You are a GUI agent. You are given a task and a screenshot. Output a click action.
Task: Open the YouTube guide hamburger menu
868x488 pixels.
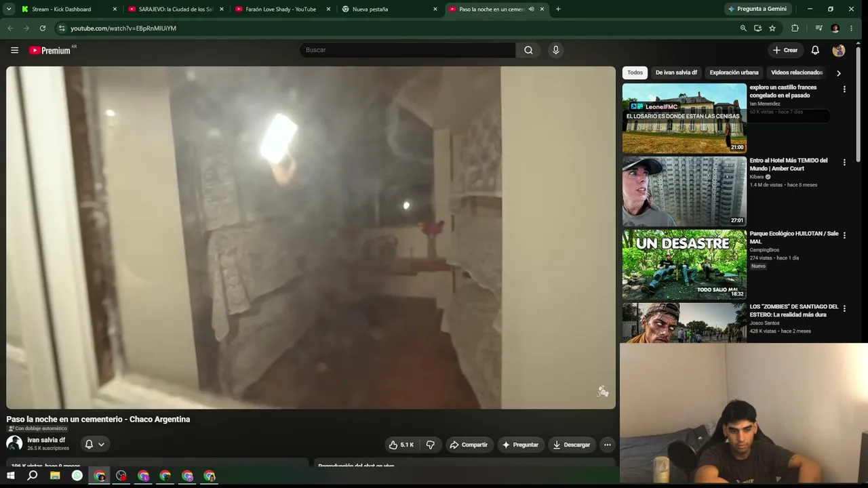pos(14,50)
